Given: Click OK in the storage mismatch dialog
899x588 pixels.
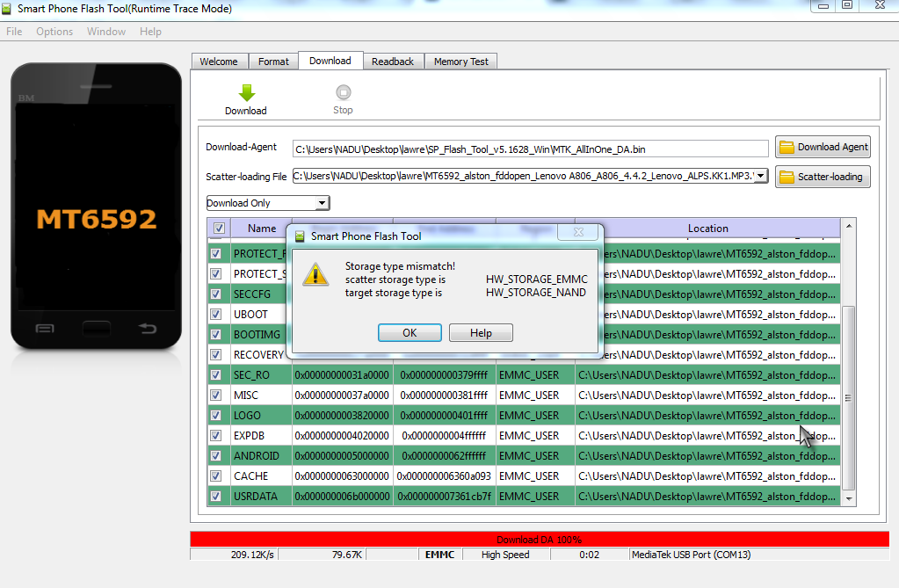Looking at the screenshot, I should click(410, 333).
